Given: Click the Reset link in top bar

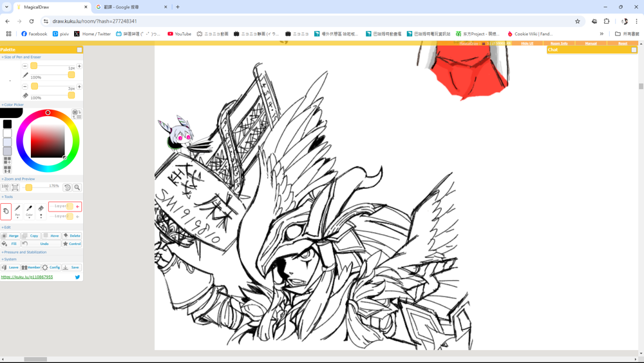Looking at the screenshot, I should pos(623,43).
